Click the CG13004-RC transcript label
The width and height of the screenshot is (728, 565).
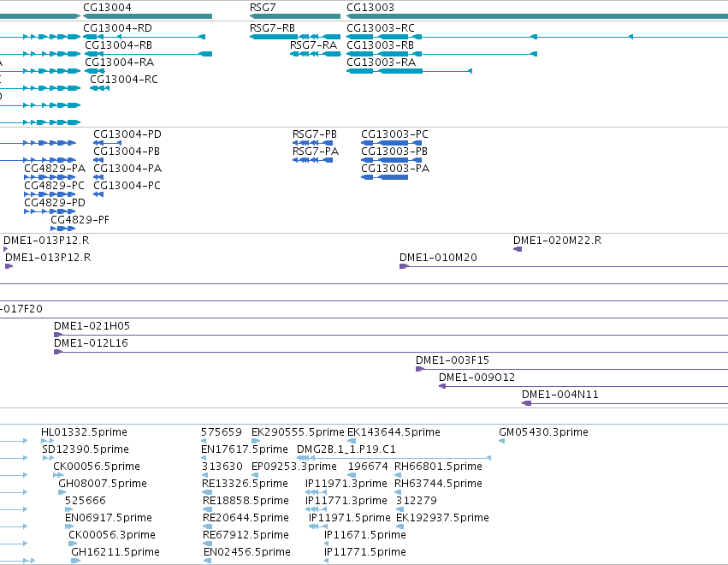coord(124,80)
